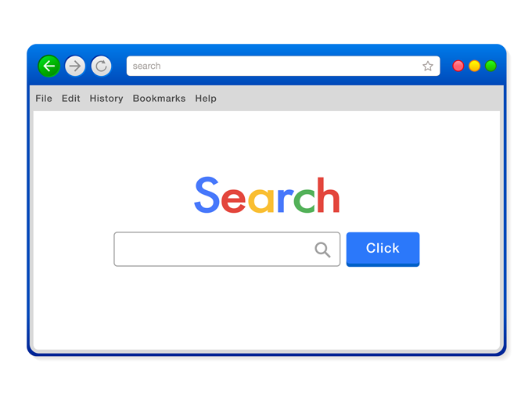Click the blue letter S in the logo
The image size is (532, 399).
207,195
